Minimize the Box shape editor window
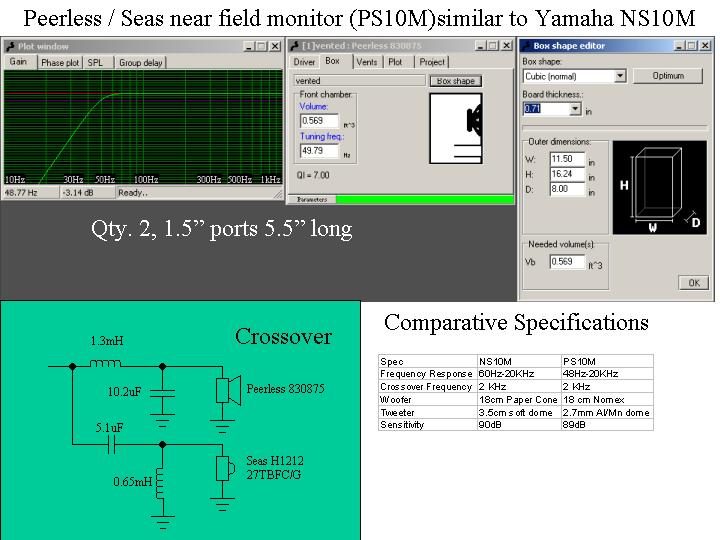 click(679, 46)
